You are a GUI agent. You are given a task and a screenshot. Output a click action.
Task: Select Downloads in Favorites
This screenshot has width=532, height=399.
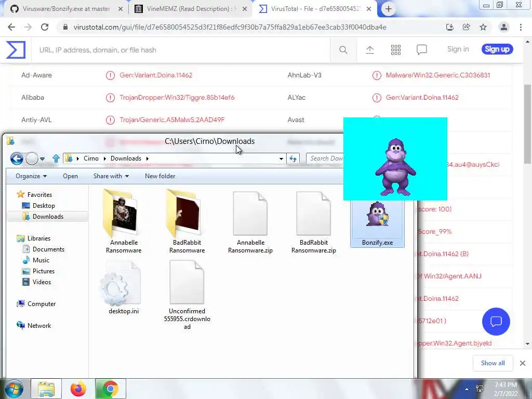click(x=47, y=217)
